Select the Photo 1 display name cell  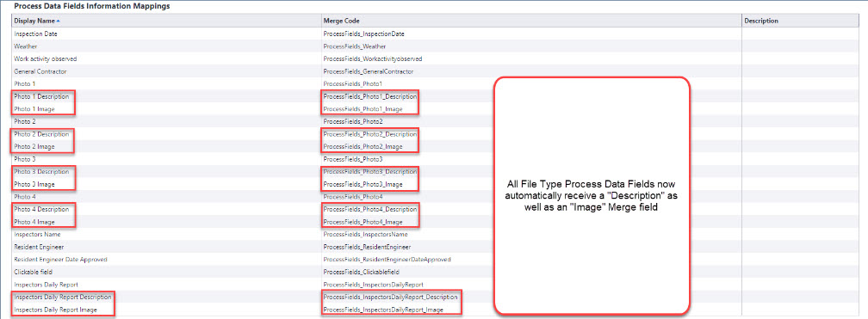[25, 84]
